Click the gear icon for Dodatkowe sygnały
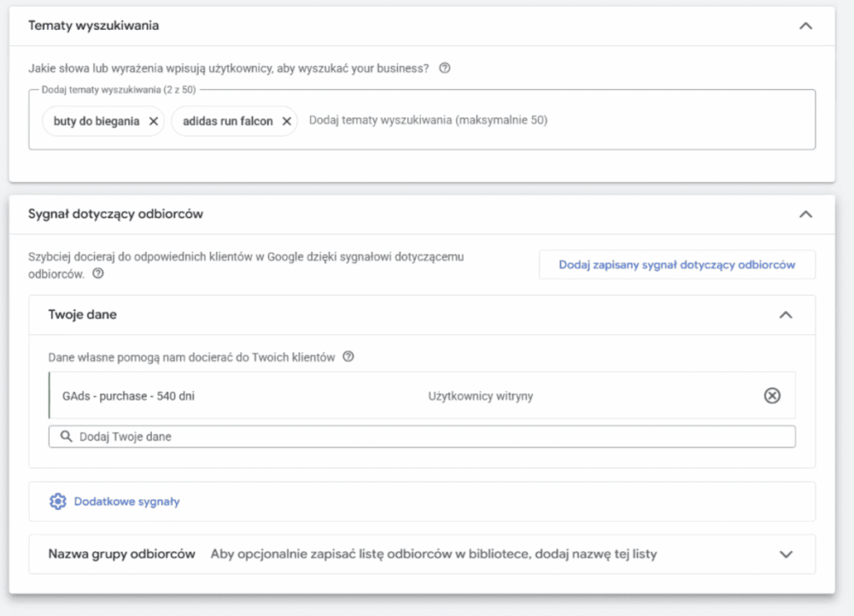This screenshot has width=854, height=616. [58, 501]
